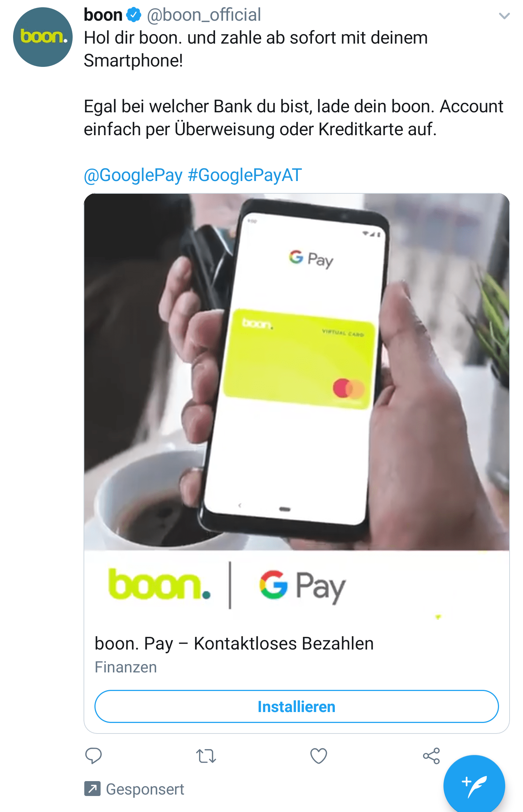Retweet the boon tweet
The image size is (523, 812).
(x=206, y=756)
